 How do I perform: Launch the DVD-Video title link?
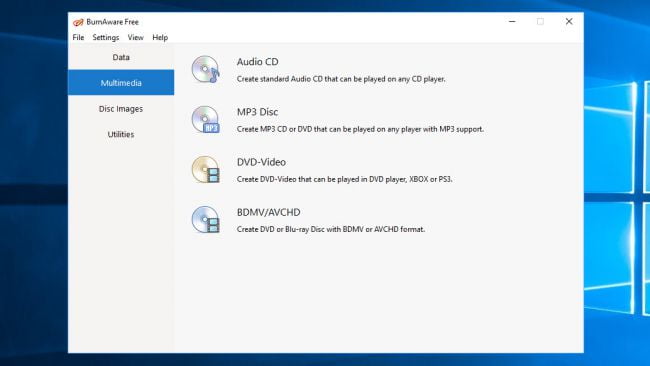[x=261, y=162]
